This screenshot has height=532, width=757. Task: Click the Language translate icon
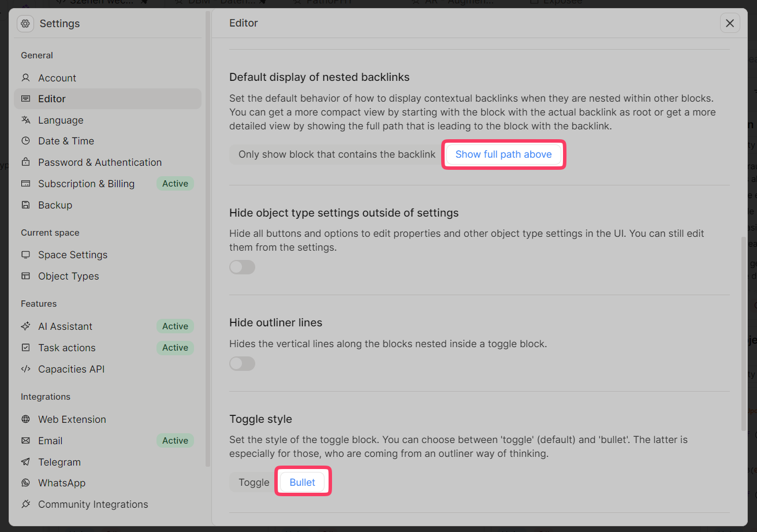point(25,120)
